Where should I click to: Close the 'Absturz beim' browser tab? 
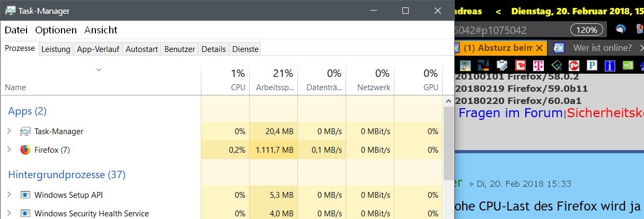[x=539, y=48]
